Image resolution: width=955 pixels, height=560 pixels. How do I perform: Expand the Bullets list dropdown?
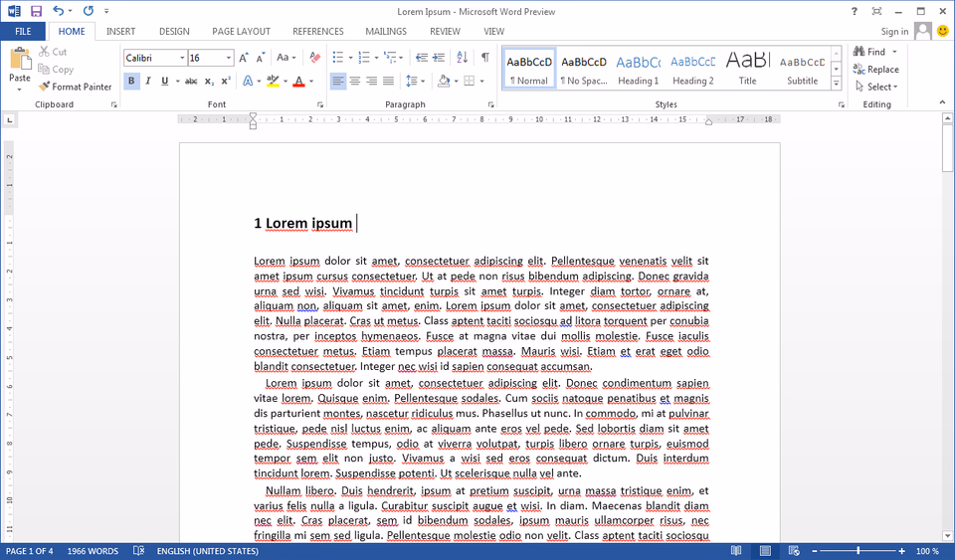tap(351, 58)
